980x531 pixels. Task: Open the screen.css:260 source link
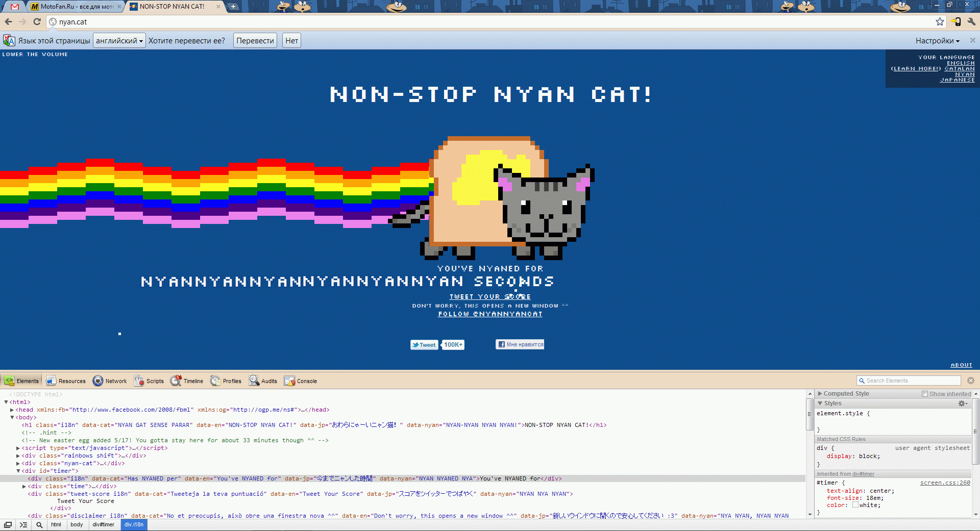pyautogui.click(x=945, y=483)
